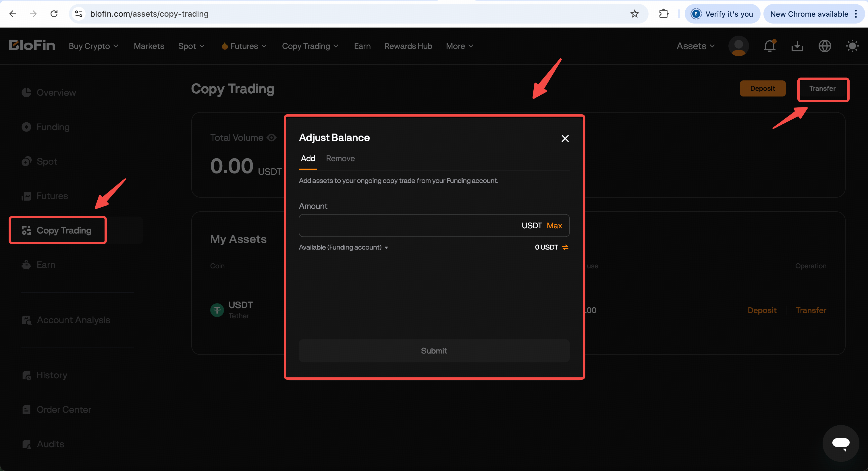Viewport: 868px width, 471px height.
Task: Click the orange Deposit button at top
Action: tap(763, 89)
